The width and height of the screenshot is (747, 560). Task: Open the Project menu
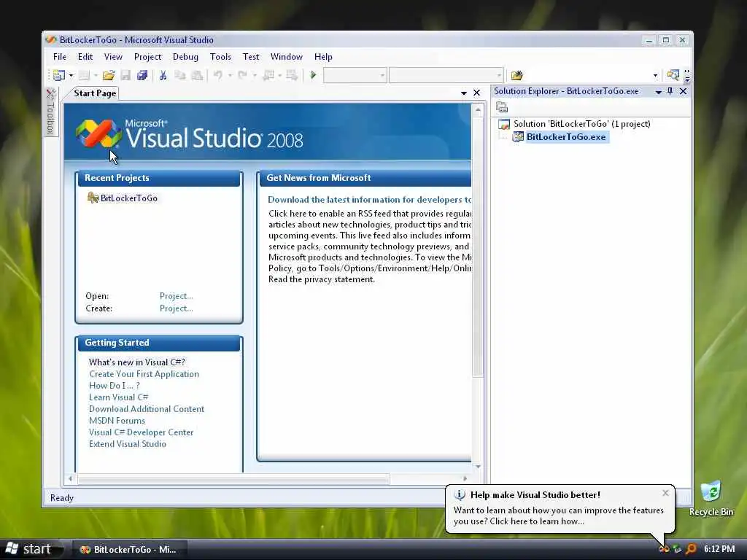(147, 57)
